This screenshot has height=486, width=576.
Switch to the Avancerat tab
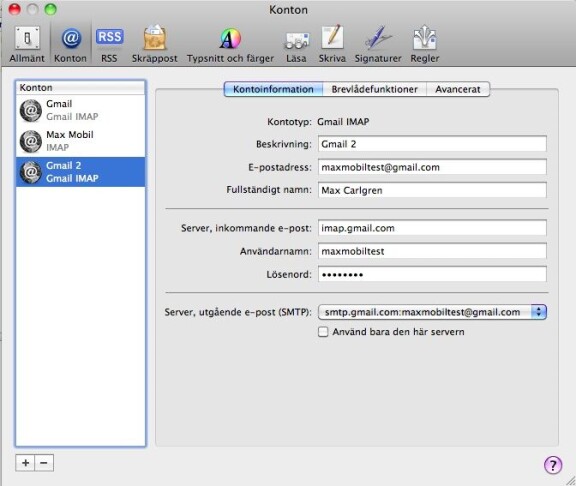click(x=458, y=89)
